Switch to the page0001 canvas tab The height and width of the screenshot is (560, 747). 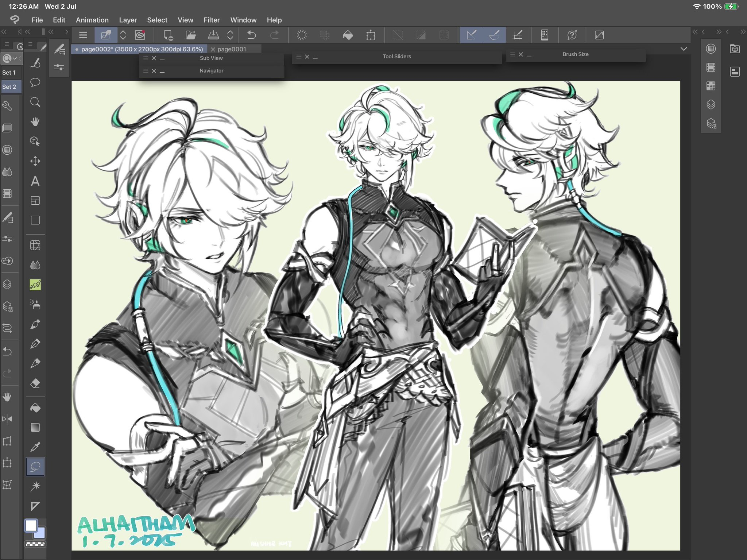tap(232, 49)
